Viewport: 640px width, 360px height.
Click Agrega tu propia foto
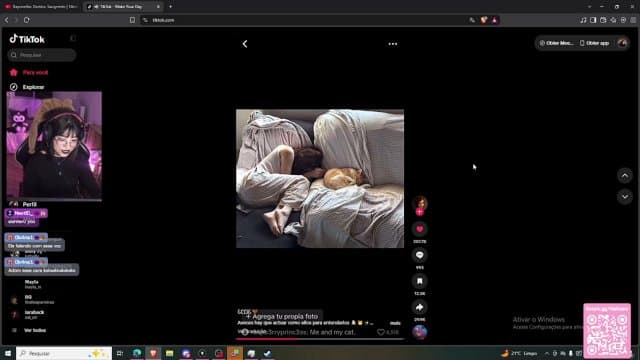pos(282,316)
